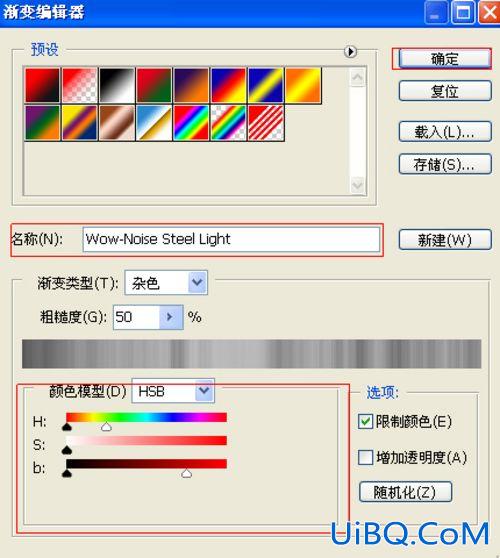Viewport: 500px width, 558px height.
Task: Select the red to green gradient preset
Action: tap(154, 85)
